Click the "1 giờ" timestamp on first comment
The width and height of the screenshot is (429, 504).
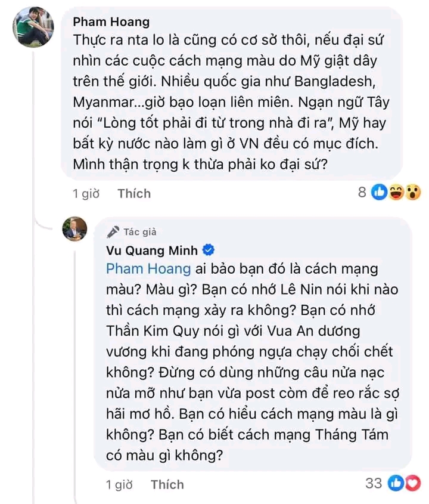click(x=85, y=194)
